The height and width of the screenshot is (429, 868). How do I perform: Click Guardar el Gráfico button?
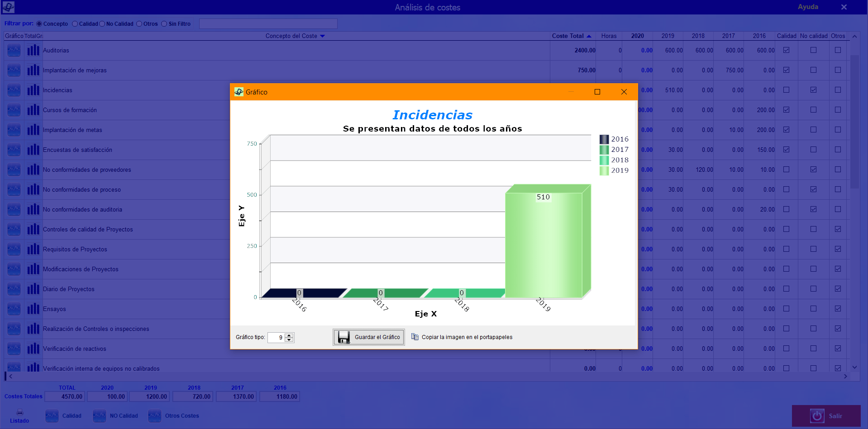tap(369, 337)
